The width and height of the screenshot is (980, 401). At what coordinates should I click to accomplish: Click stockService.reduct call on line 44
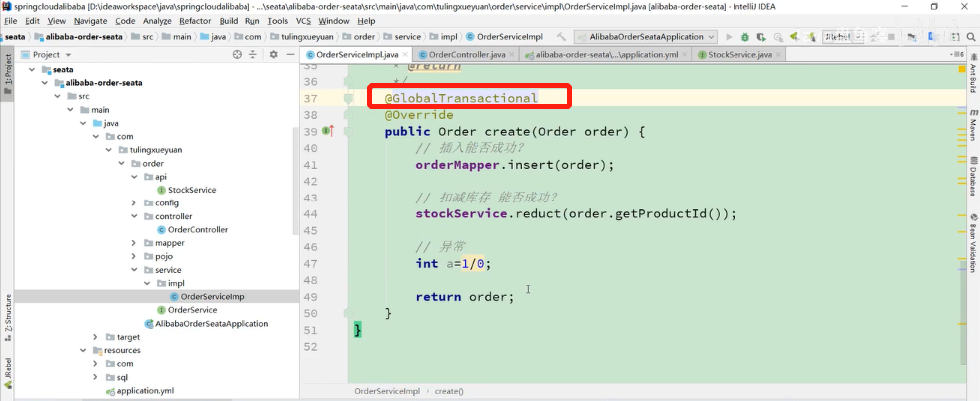pyautogui.click(x=576, y=214)
